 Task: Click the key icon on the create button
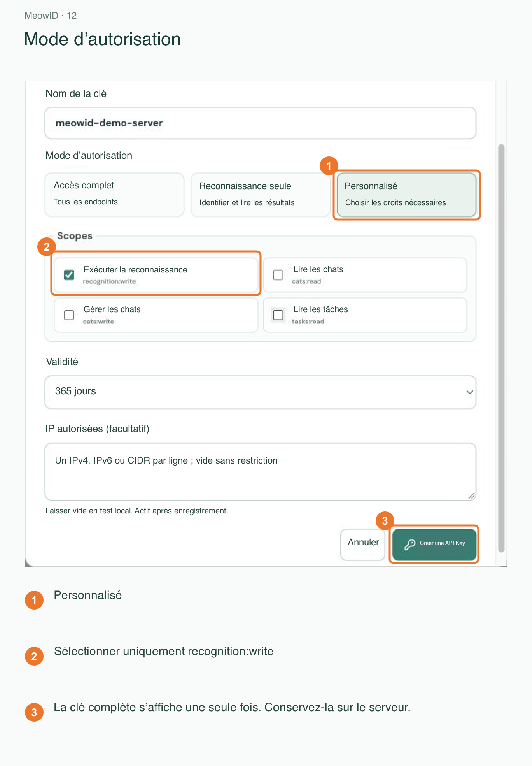click(410, 544)
